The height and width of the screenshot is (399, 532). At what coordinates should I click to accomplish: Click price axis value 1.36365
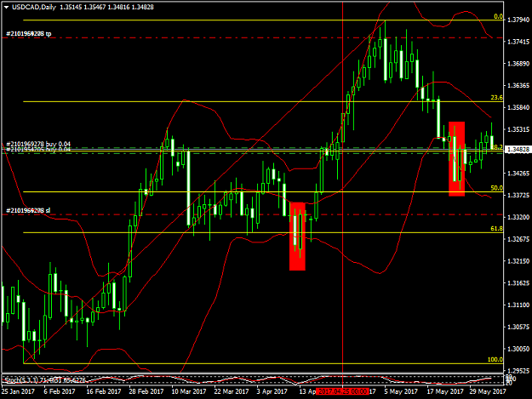click(518, 85)
